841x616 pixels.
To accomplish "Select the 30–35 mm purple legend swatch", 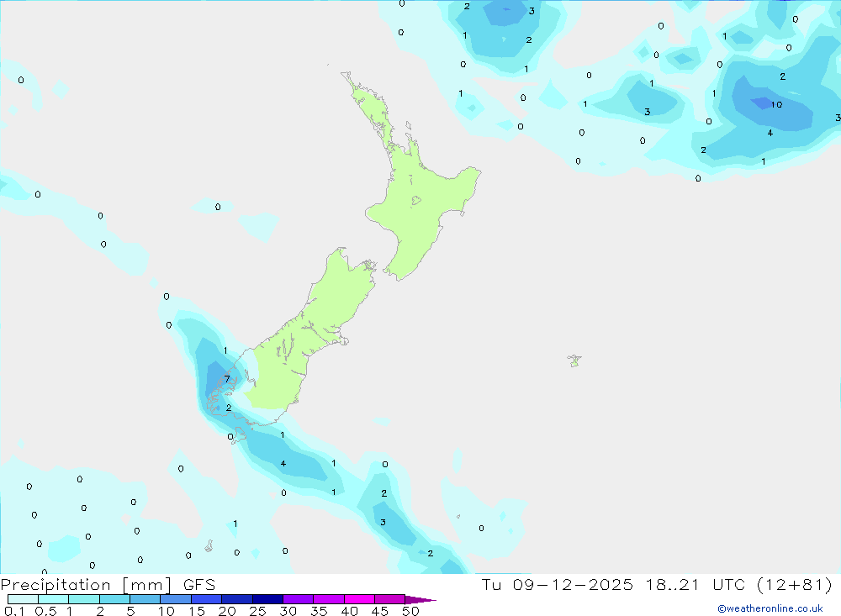I will click(298, 599).
